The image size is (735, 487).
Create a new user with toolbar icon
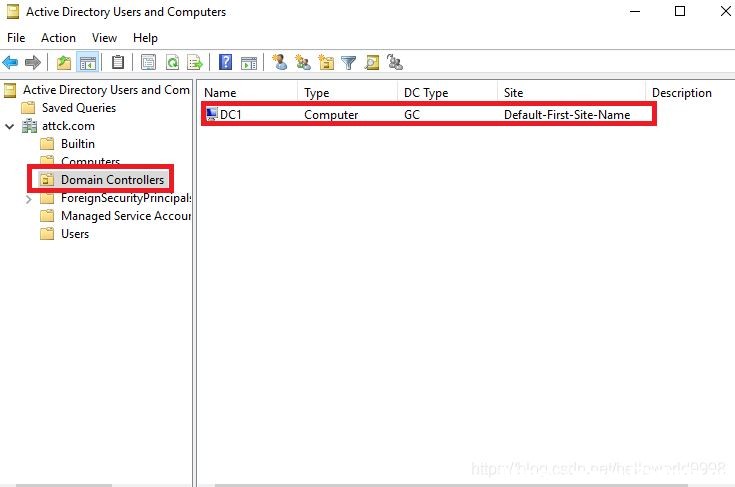[x=280, y=62]
